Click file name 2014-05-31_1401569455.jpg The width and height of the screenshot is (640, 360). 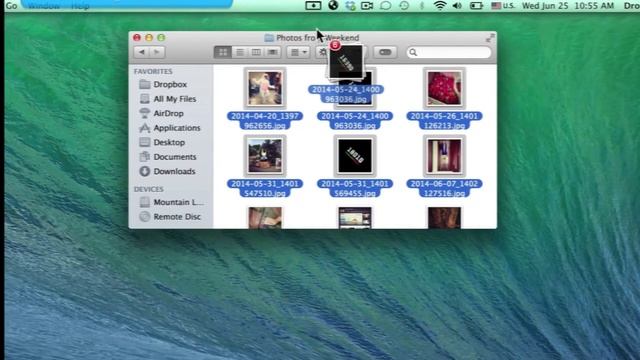point(355,189)
